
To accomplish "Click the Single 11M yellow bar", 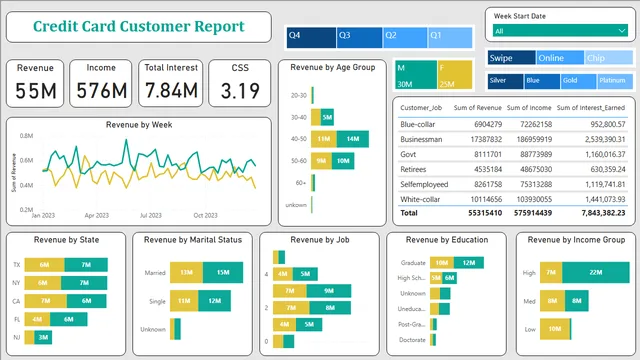I will point(184,301).
